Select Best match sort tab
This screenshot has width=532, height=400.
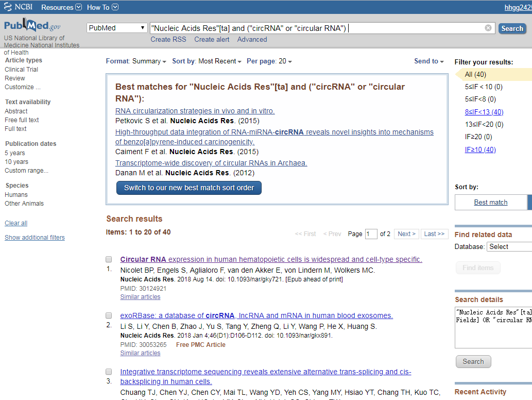(x=490, y=203)
